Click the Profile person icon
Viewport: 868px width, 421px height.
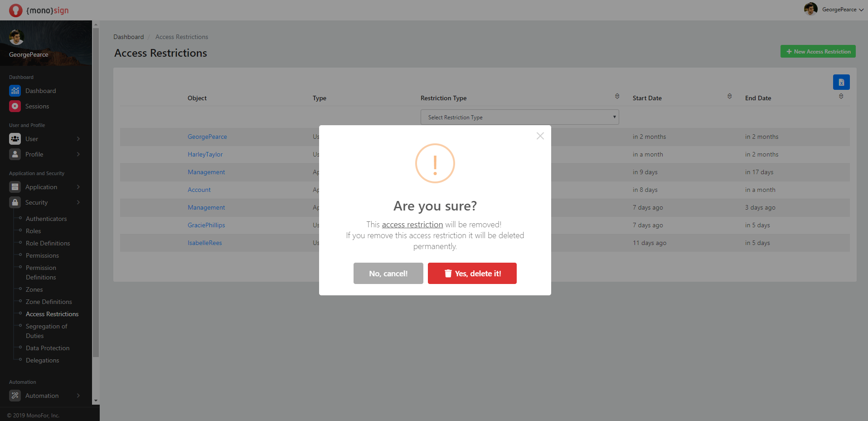(15, 154)
